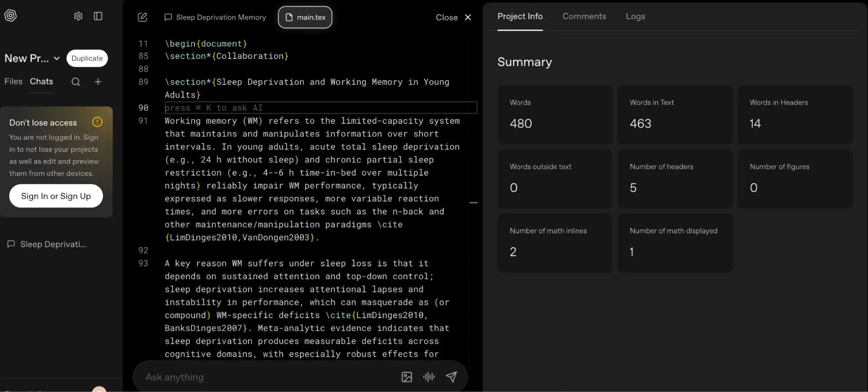Attach an image using picture icon
The height and width of the screenshot is (392, 868).
[x=406, y=377]
